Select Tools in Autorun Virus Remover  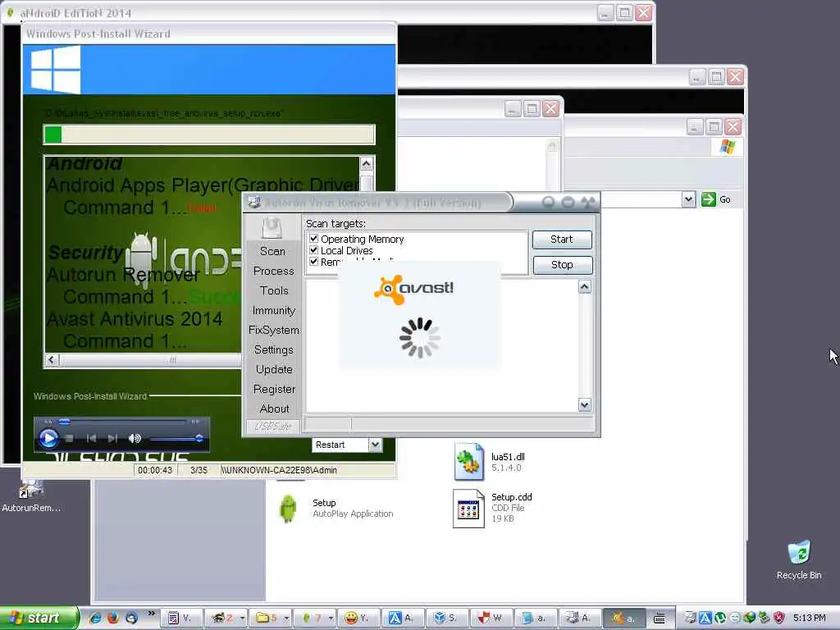[274, 290]
